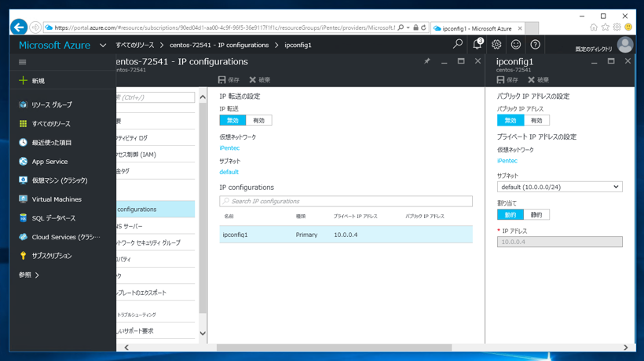Image resolution: width=644 pixels, height=361 pixels.
Task: Click the すべてのリソース breadcrumb
Action: [135, 45]
